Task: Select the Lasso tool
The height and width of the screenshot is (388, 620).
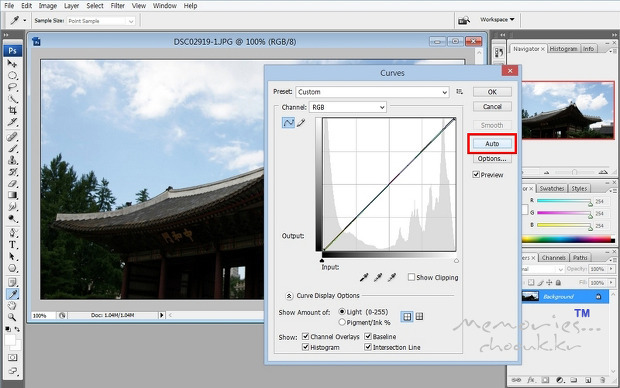Action: 12,87
